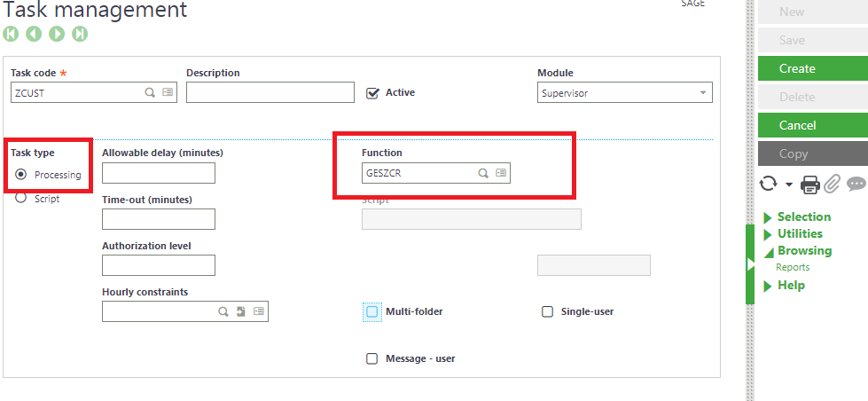Select the Script task type radio button
This screenshot has height=401, width=868.
click(x=21, y=199)
